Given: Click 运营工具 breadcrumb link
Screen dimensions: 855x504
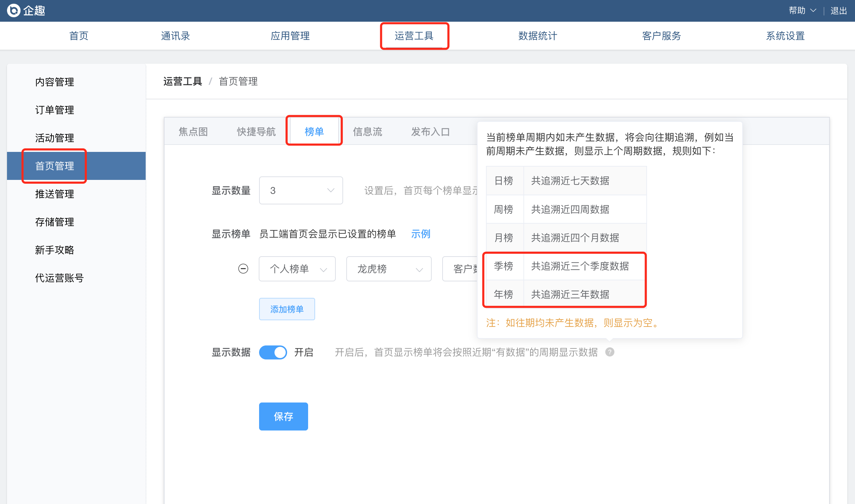Looking at the screenshot, I should click(x=182, y=81).
